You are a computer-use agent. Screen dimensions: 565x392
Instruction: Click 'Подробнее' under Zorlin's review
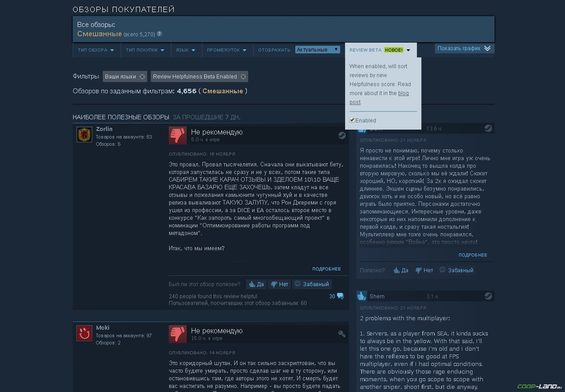[x=327, y=269]
